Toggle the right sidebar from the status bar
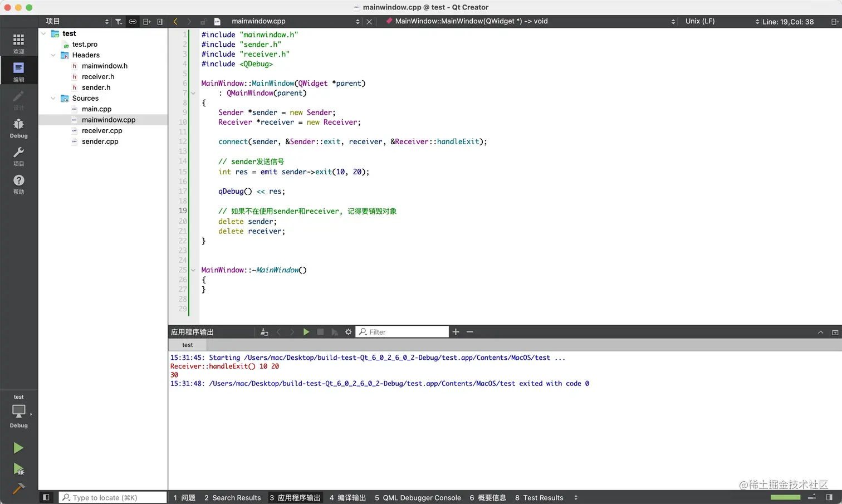This screenshot has height=504, width=842. click(829, 497)
